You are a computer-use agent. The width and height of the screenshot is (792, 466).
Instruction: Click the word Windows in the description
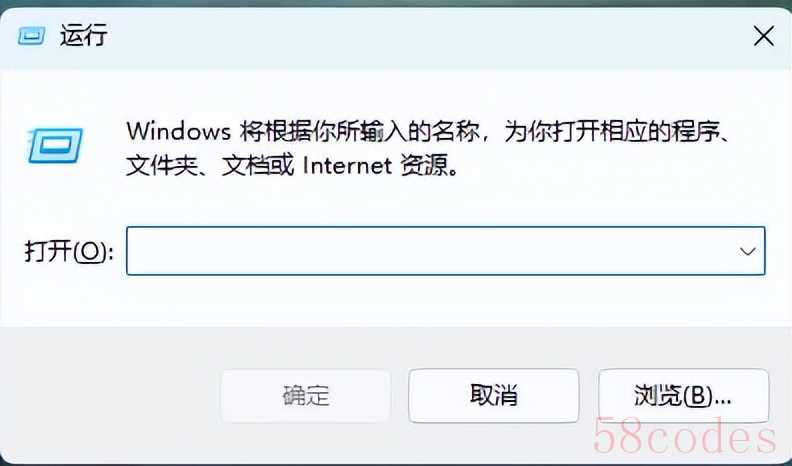(x=178, y=131)
